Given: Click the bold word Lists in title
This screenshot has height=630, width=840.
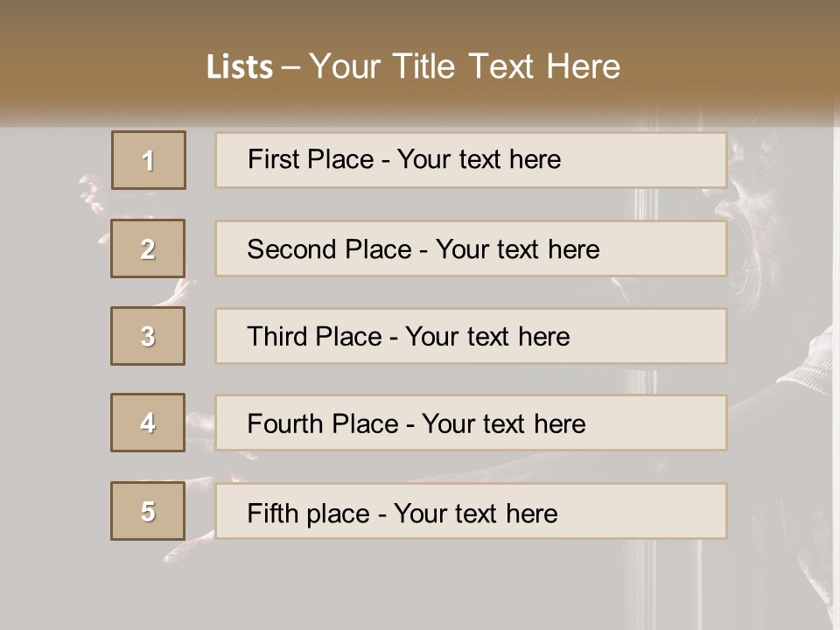Looking at the screenshot, I should click(x=240, y=66).
